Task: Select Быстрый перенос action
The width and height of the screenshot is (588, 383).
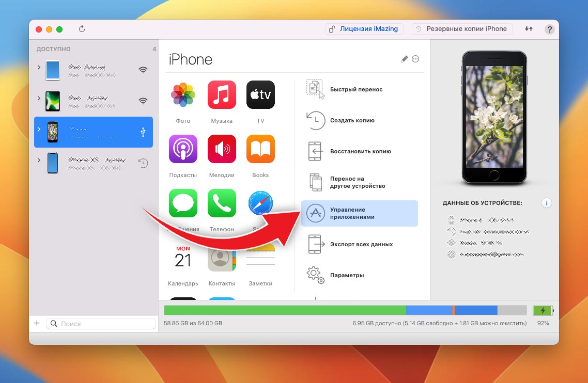Action: point(359,89)
